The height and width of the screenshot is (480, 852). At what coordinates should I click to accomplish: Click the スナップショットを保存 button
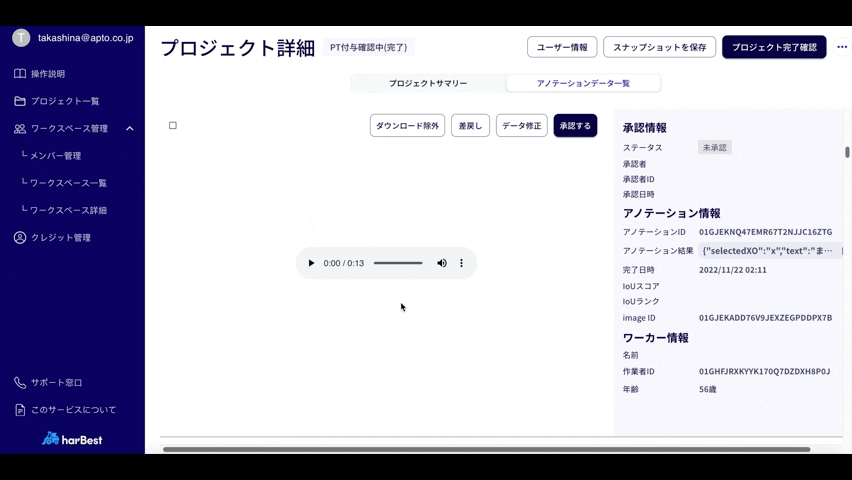(x=659, y=47)
